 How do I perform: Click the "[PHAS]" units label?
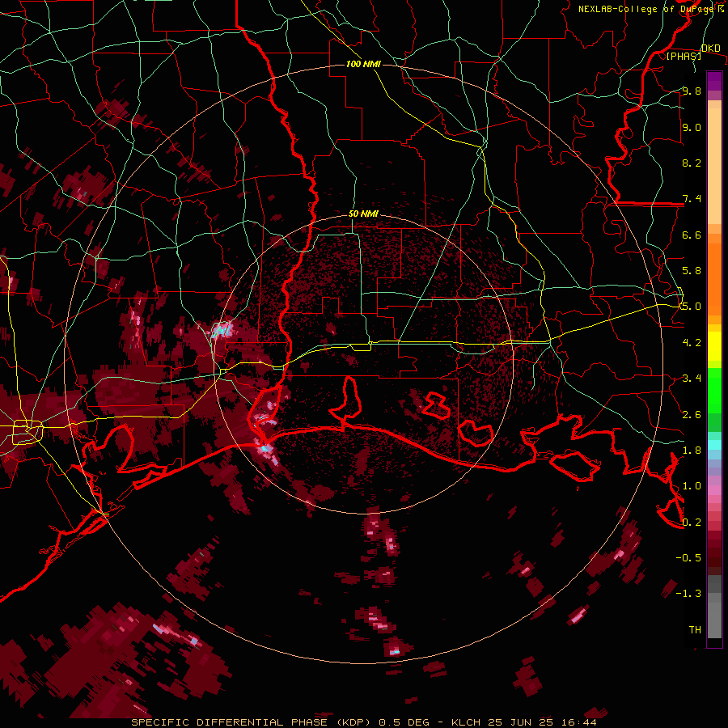[x=684, y=56]
